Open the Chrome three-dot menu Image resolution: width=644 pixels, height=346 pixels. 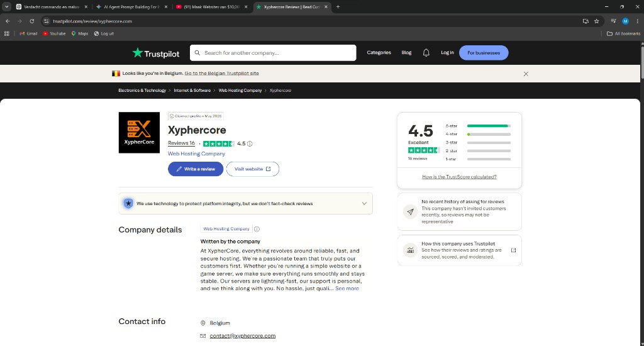click(638, 21)
